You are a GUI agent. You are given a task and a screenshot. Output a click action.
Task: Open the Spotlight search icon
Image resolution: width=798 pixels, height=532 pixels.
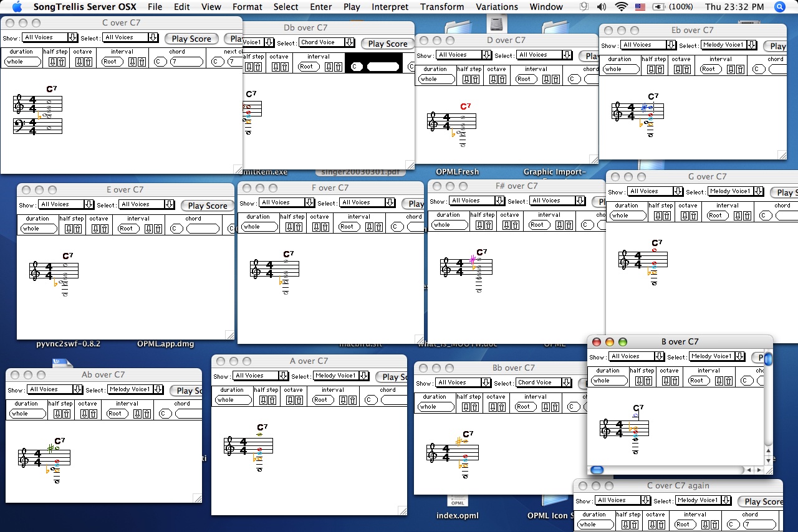(779, 7)
